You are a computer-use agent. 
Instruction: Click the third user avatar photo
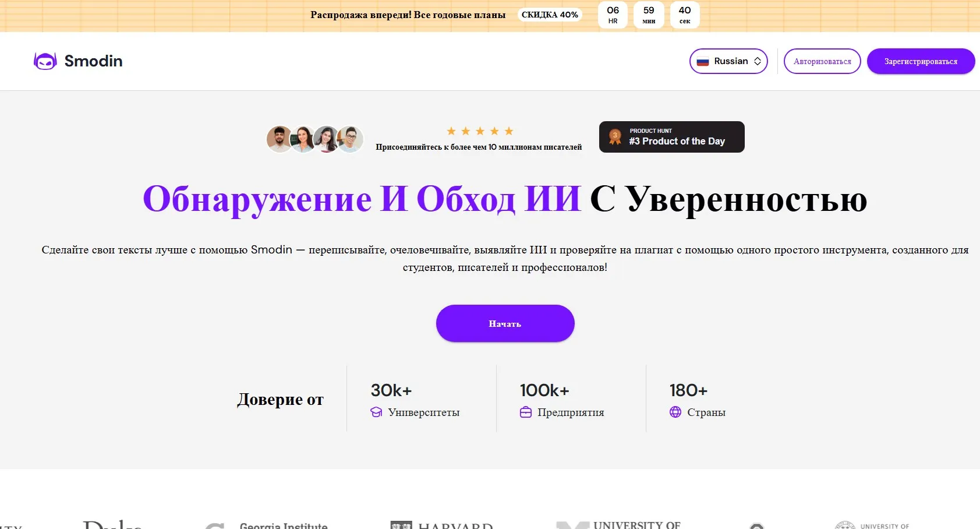326,139
